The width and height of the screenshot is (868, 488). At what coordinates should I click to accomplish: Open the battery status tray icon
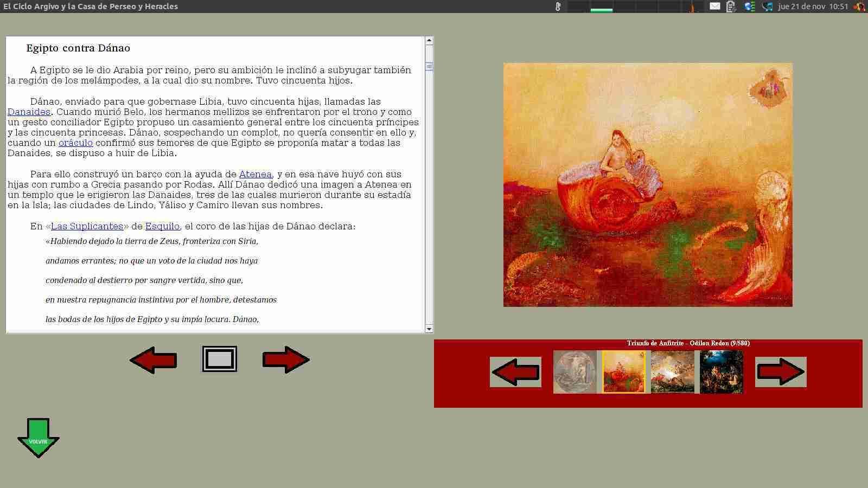(x=731, y=7)
